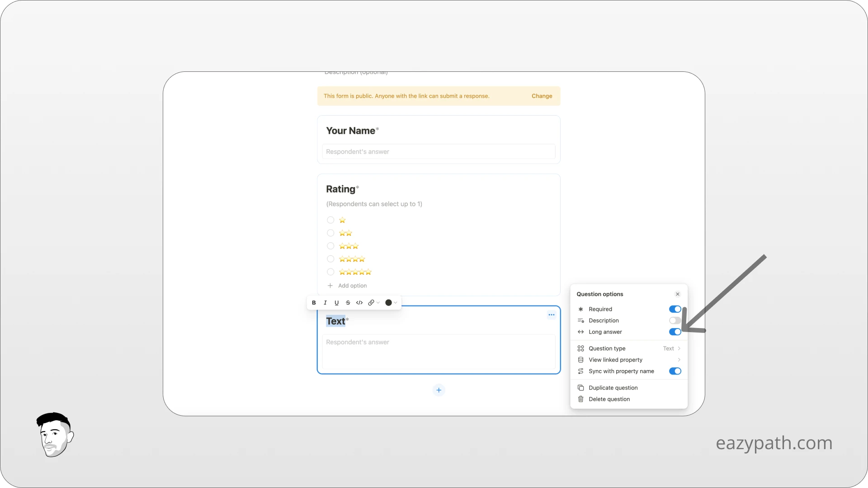Toggle bold formatting in the text toolbar
This screenshot has width=868, height=488.
point(314,302)
